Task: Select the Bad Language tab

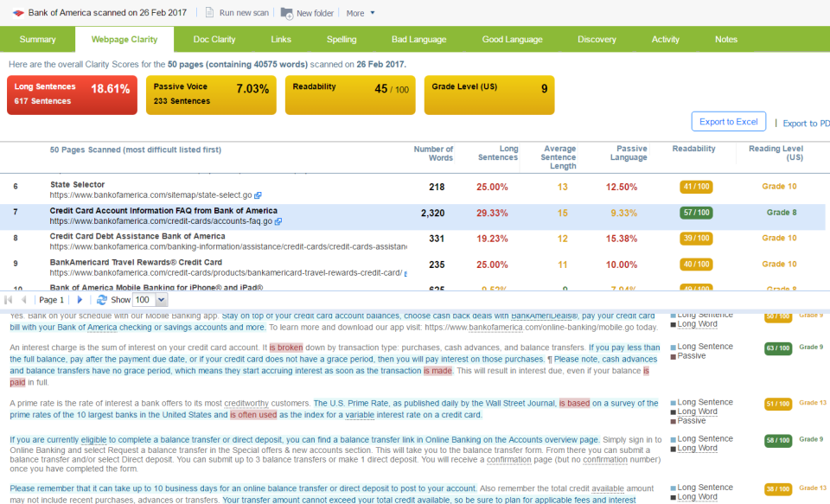Action: 418,40
